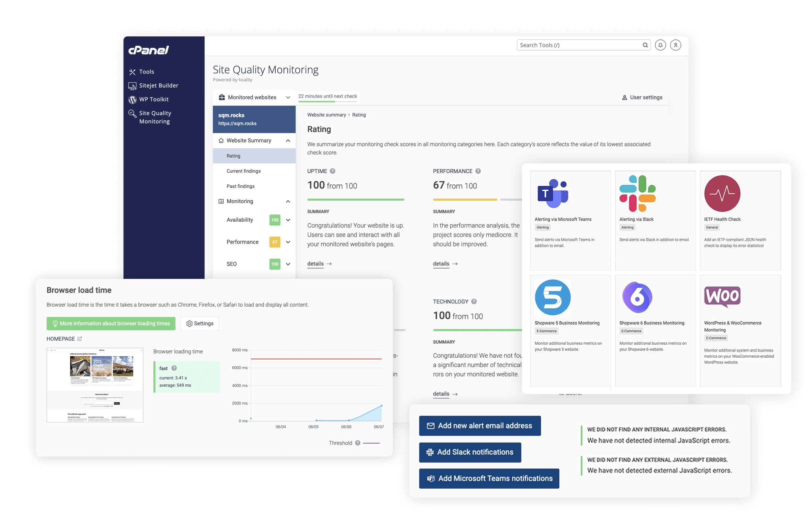The height and width of the screenshot is (525, 812).
Task: Click the Uptime green score bar
Action: click(x=355, y=199)
